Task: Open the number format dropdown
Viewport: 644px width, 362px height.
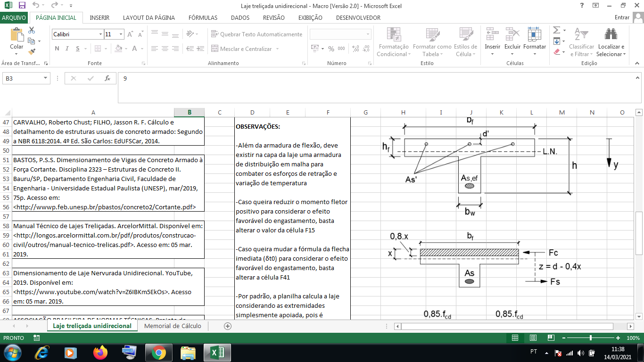Action: click(x=368, y=34)
